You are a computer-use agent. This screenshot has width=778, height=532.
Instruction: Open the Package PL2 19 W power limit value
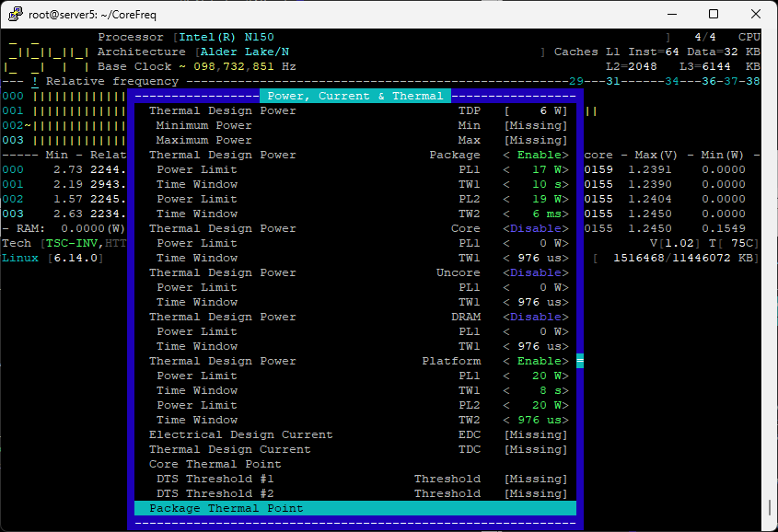(x=535, y=199)
